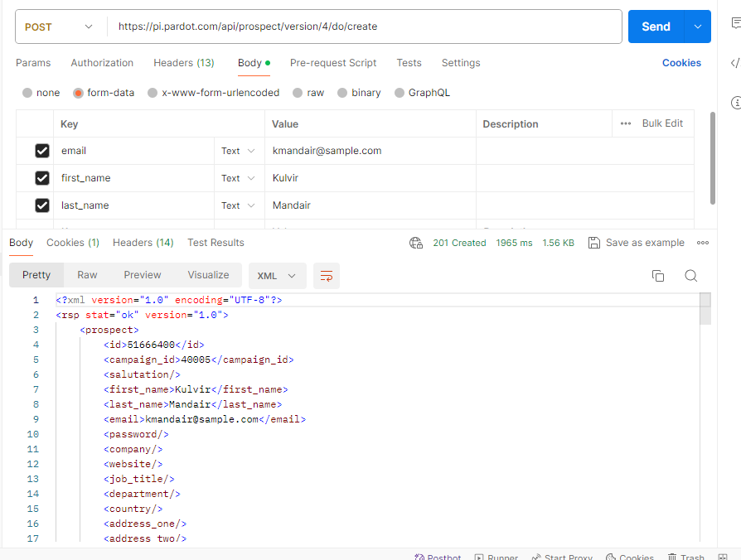Click the Send button
The width and height of the screenshot is (741, 560).
656,27
